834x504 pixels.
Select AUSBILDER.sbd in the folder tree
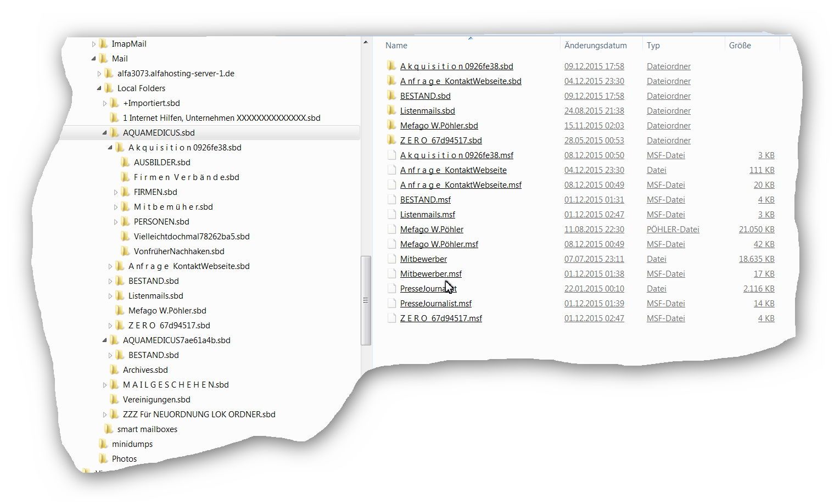pyautogui.click(x=162, y=162)
